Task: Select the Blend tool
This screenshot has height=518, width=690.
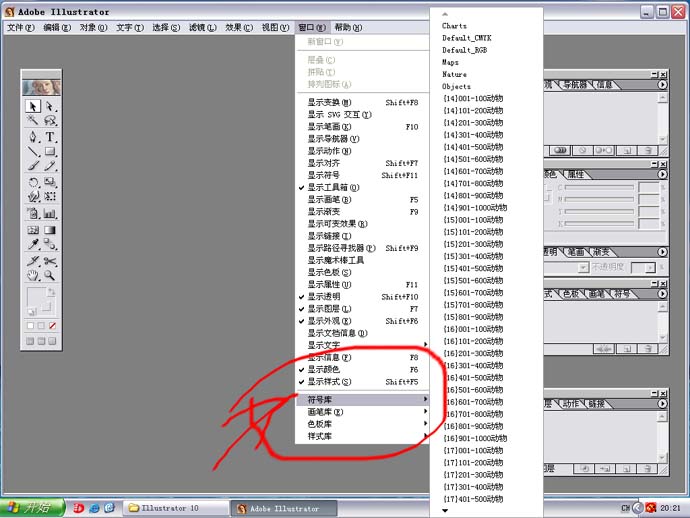Action: [x=50, y=244]
